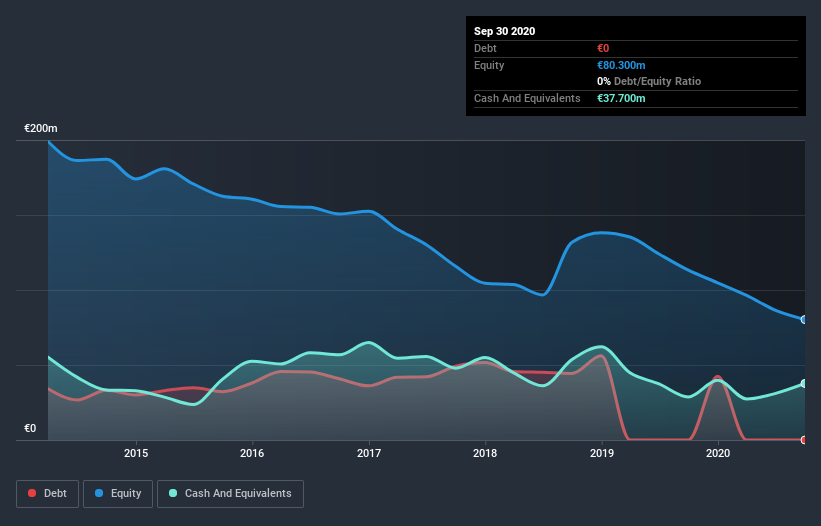This screenshot has height=526, width=821.
Task: Click the Debt label in the tooltip
Action: tap(485, 48)
